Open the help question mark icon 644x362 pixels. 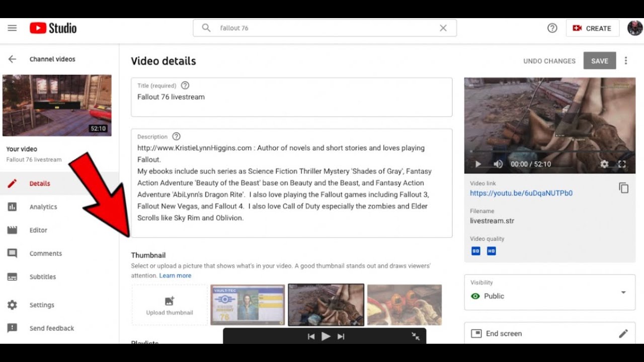pyautogui.click(x=552, y=28)
